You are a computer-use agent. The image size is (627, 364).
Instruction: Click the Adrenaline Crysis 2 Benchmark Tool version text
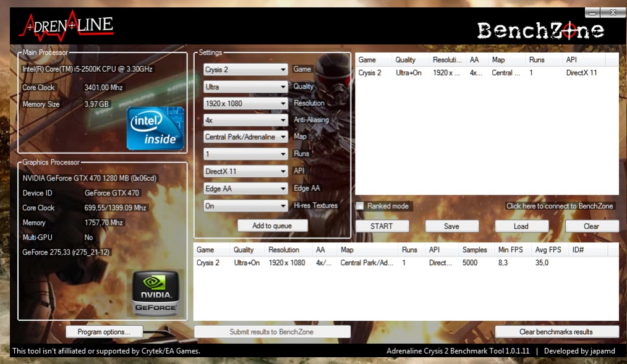(458, 351)
